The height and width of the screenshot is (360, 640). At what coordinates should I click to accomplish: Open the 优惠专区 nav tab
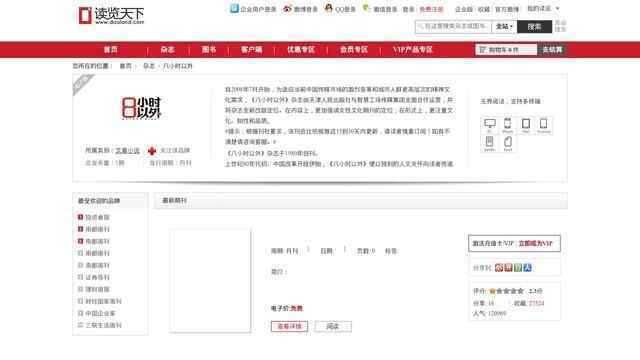point(301,50)
